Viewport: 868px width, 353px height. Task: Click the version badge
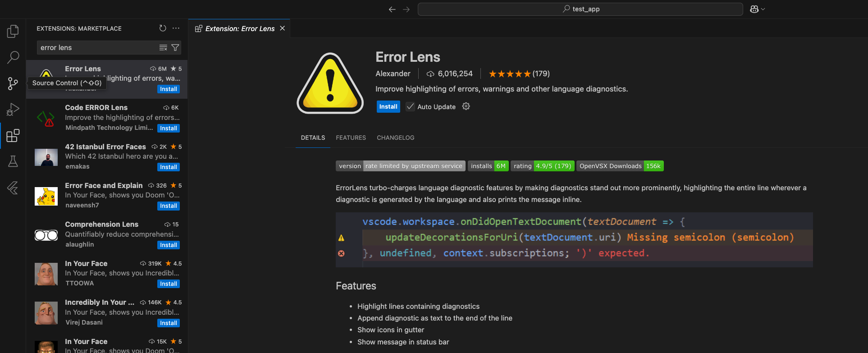pyautogui.click(x=400, y=166)
